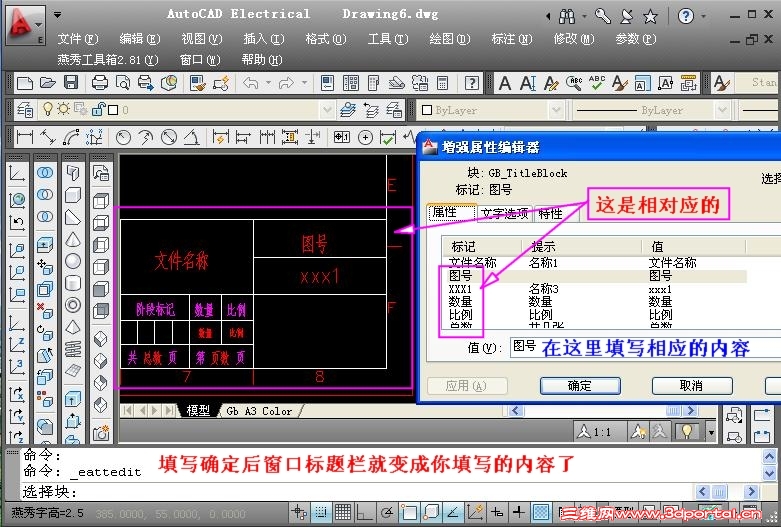Image resolution: width=781 pixels, height=527 pixels.
Task: Open the ByLayer color dropdown
Action: 557,110
